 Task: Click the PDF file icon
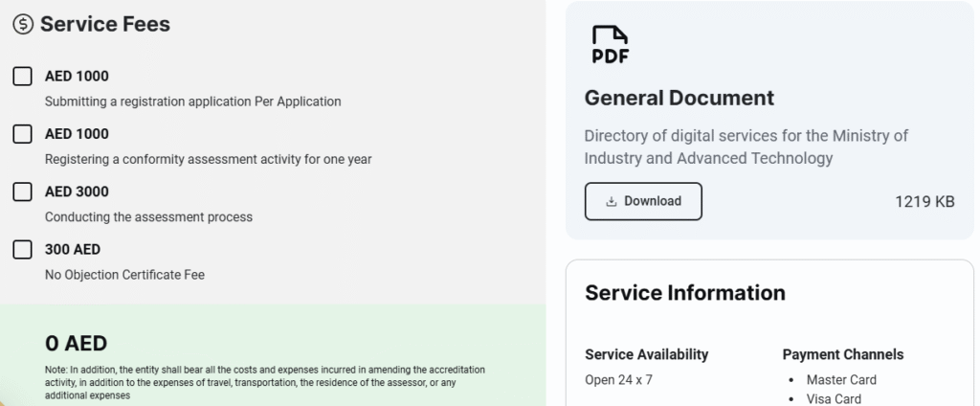pos(609,44)
